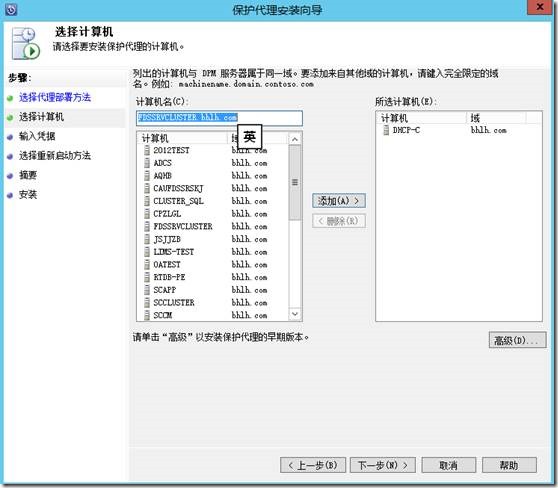Click the server icon beside SCCLUSTER
558x488 pixels.
[147, 303]
